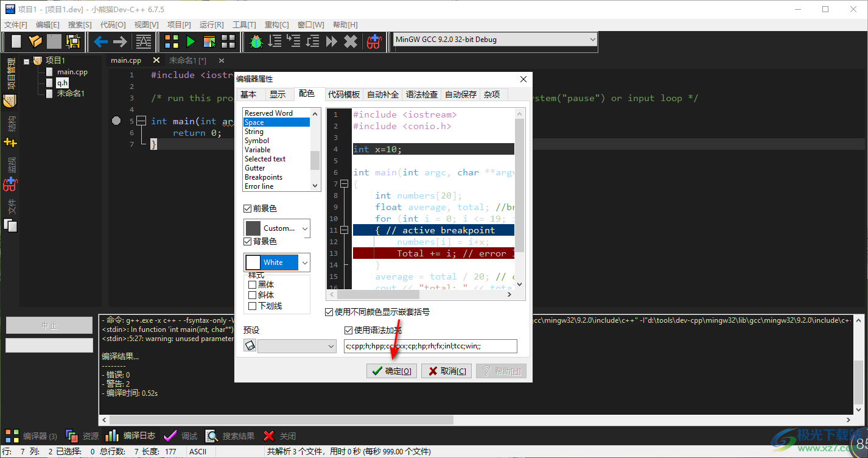Image resolution: width=868 pixels, height=458 pixels.
Task: Close the main.cpp editor tab
Action: click(x=156, y=60)
